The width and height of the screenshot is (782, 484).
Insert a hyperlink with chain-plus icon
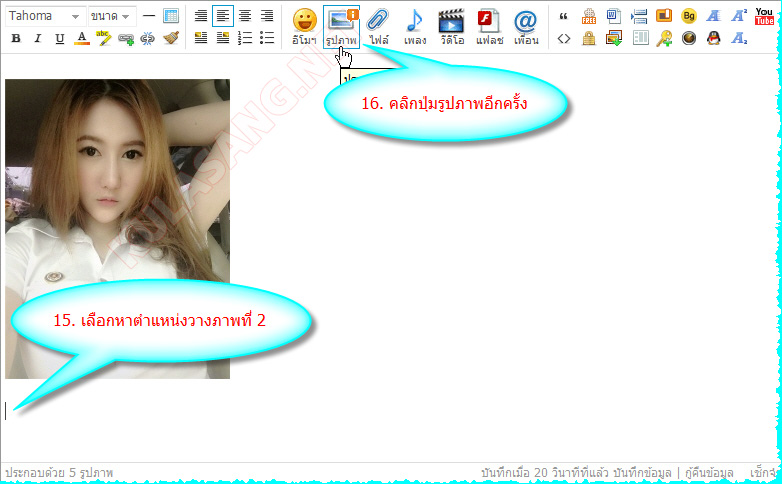tap(126, 38)
